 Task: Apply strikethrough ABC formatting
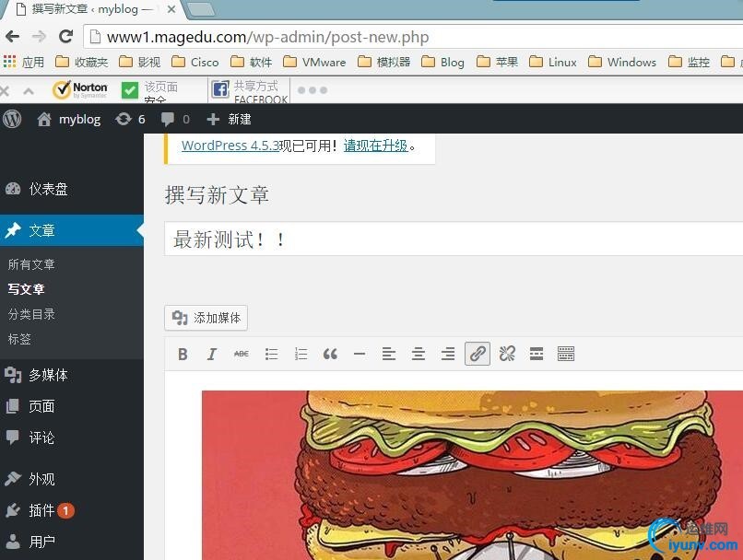point(242,354)
